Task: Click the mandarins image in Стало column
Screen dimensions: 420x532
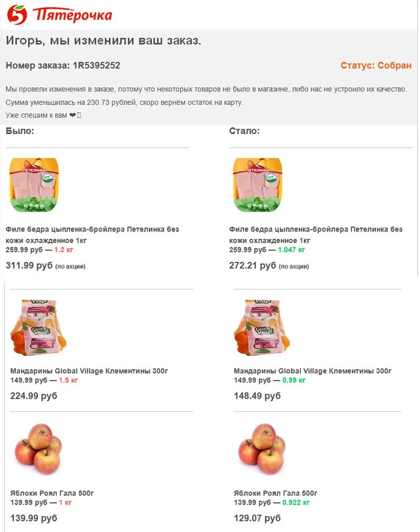Action: point(262,328)
